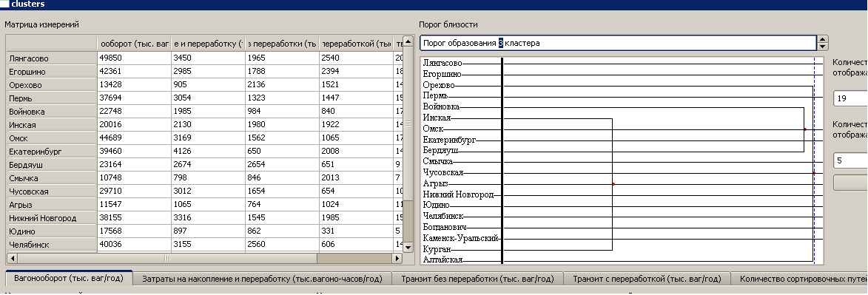This screenshot has height=295, width=868.
Task: Click the table scroll down arrow
Action: click(x=408, y=247)
